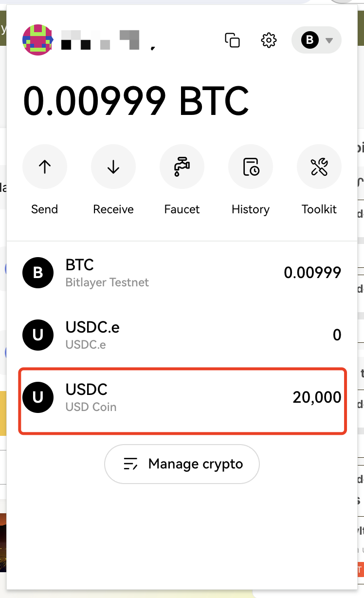Copy wallet address with copy icon
This screenshot has height=598, width=364.
pyautogui.click(x=233, y=40)
